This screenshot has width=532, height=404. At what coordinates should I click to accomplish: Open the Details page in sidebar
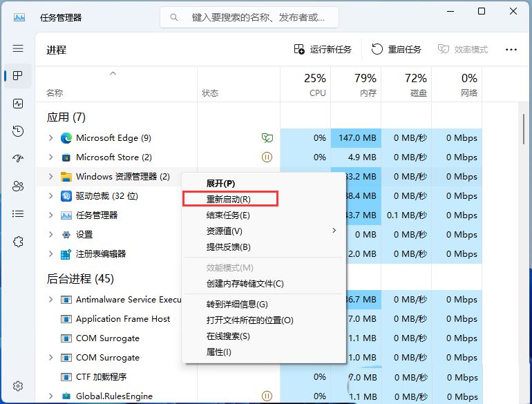18,214
